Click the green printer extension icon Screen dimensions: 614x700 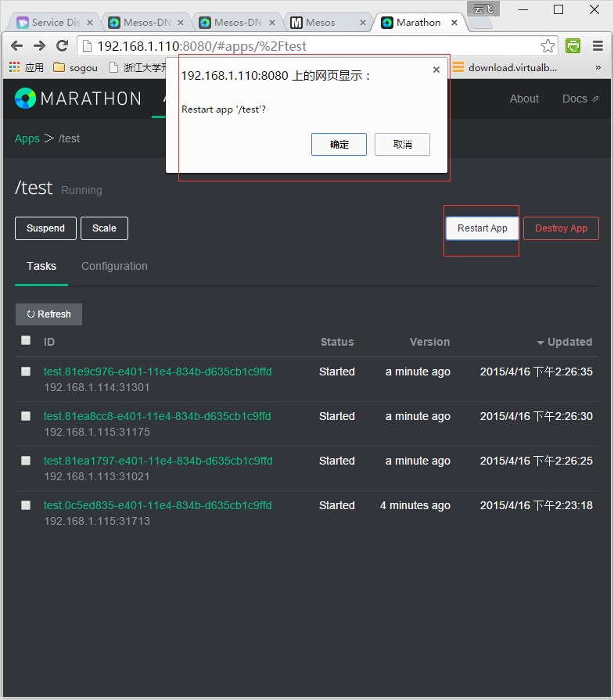[x=573, y=46]
